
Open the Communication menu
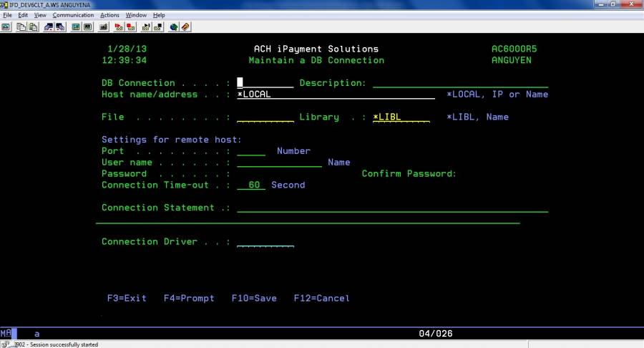tap(73, 15)
